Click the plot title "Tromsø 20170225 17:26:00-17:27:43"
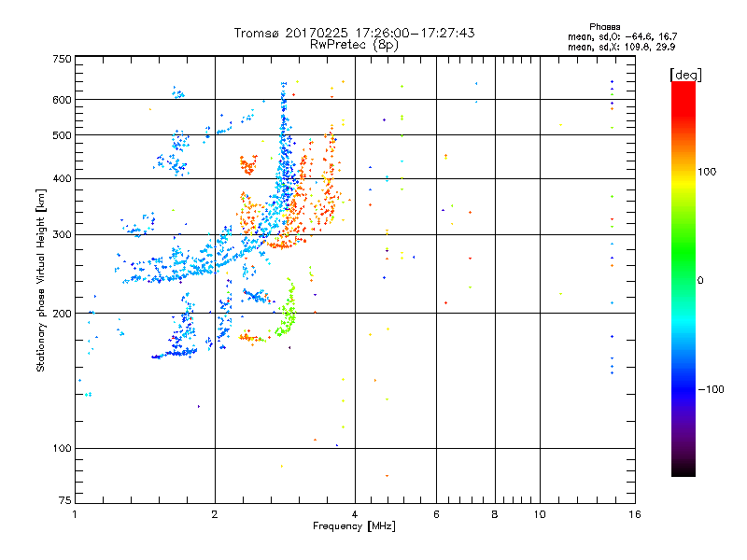Screen dimensions: 747x560 (x=354, y=33)
